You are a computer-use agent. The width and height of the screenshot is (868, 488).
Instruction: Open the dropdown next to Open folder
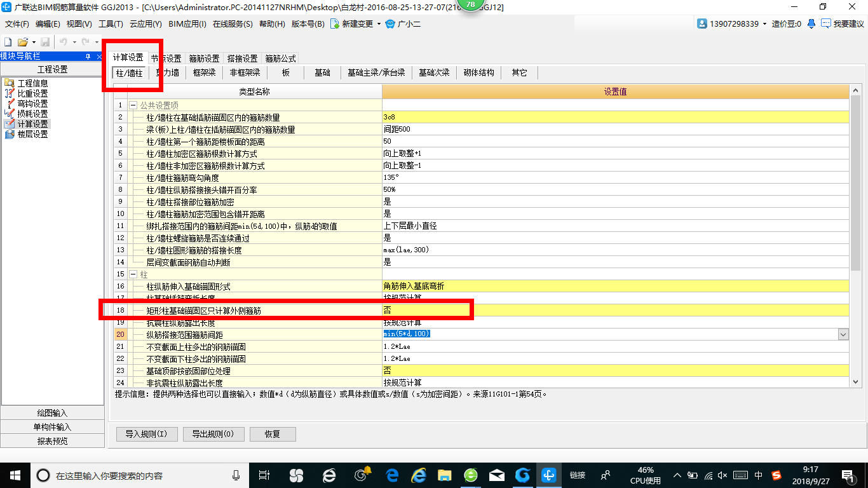click(x=32, y=42)
